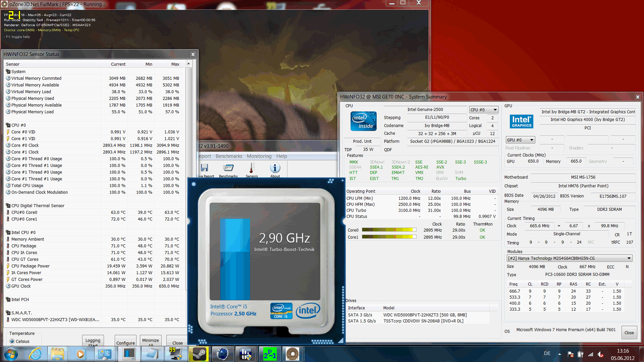
Task: Select the Celsius temperature radio button
Action: [12, 341]
